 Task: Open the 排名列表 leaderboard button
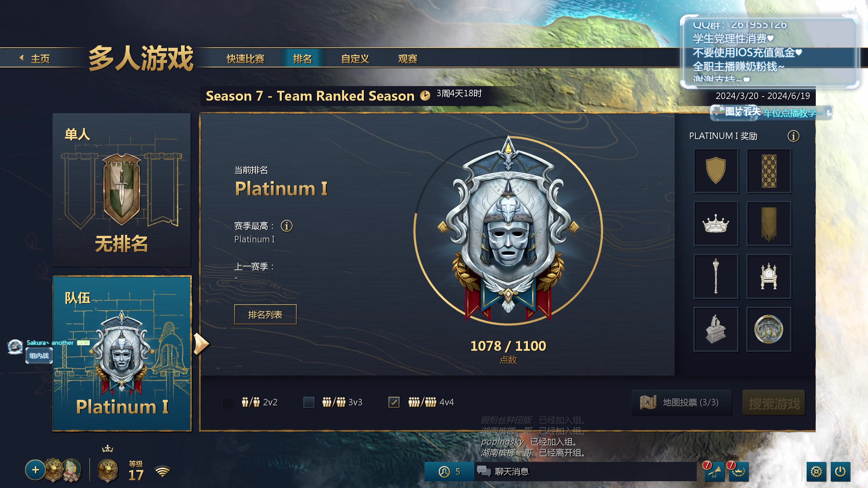point(265,314)
